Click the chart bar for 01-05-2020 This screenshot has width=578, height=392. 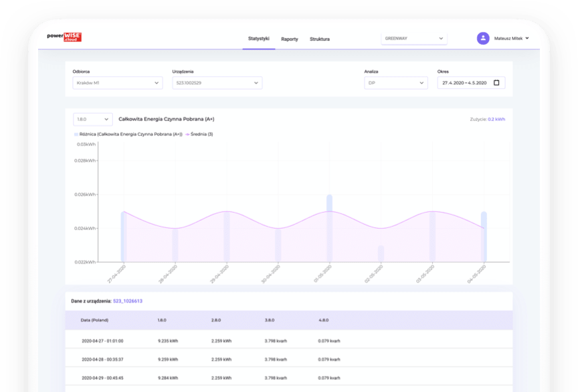(330, 228)
